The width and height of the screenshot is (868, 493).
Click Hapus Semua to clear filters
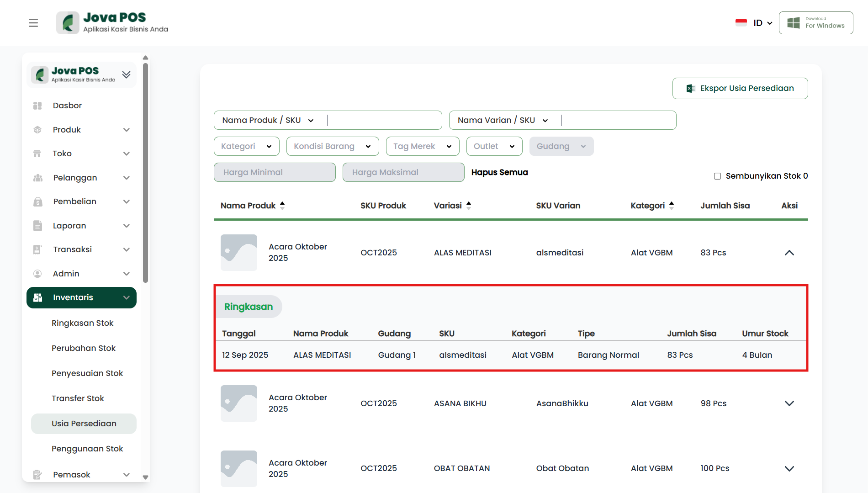click(x=499, y=172)
